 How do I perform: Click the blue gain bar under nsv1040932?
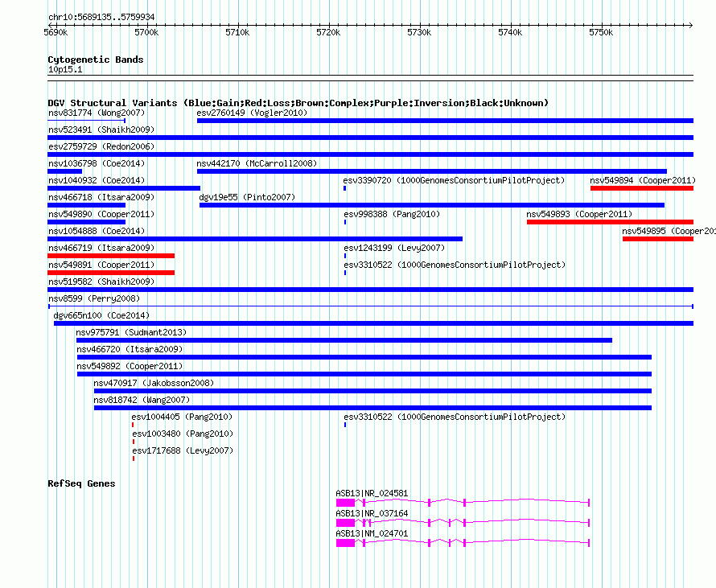[124, 188]
